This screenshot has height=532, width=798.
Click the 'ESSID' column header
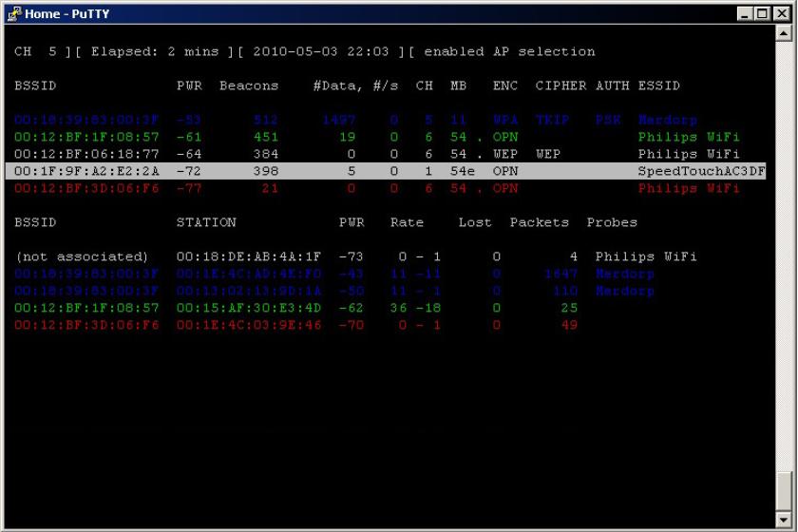(x=659, y=86)
